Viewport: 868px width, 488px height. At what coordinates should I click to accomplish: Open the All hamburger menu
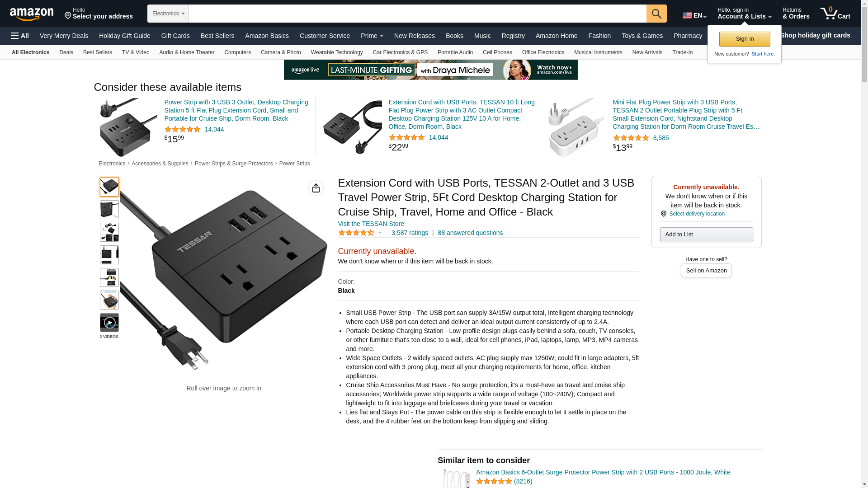[x=20, y=36]
